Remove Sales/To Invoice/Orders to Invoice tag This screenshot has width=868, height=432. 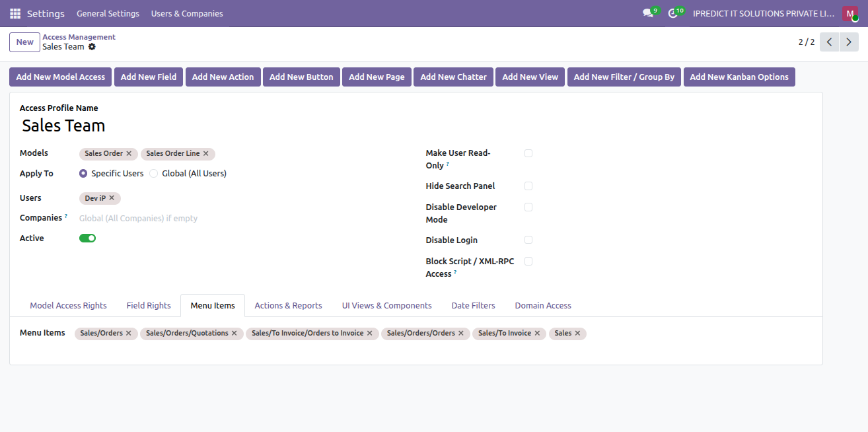tap(369, 334)
